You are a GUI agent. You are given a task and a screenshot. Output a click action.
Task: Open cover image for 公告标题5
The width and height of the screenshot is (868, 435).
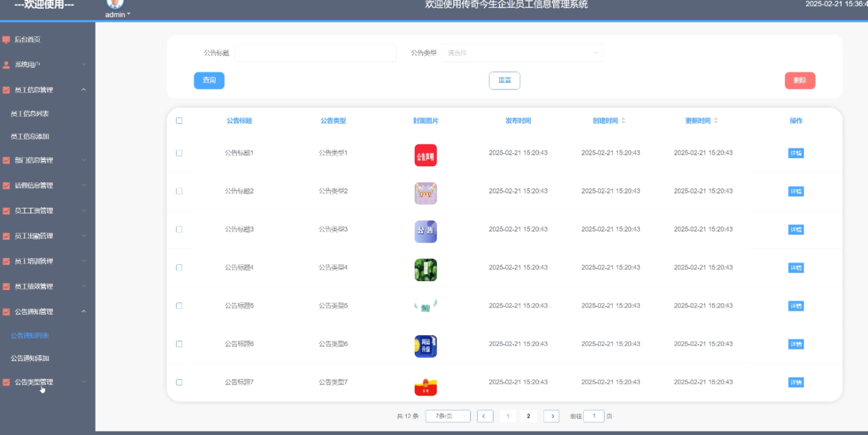click(425, 307)
